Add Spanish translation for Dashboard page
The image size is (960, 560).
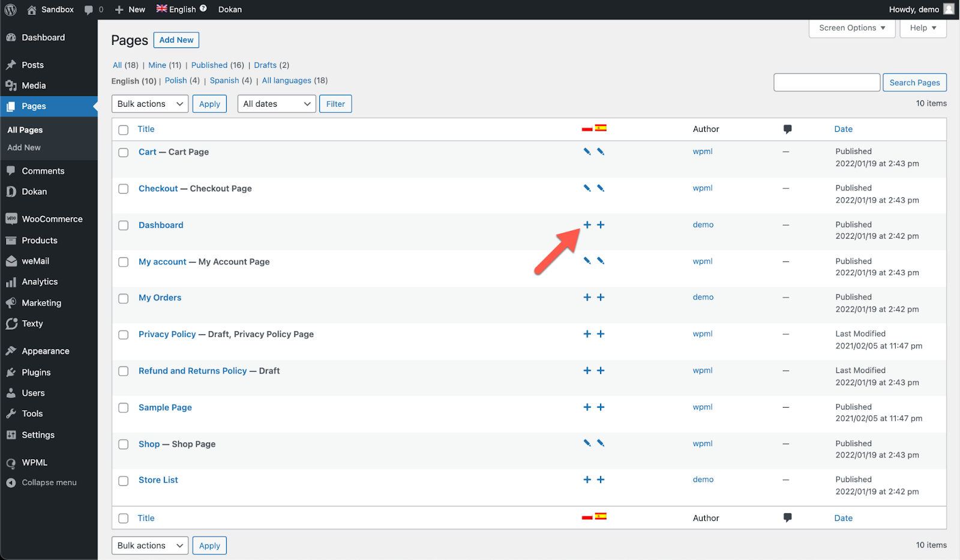click(601, 225)
